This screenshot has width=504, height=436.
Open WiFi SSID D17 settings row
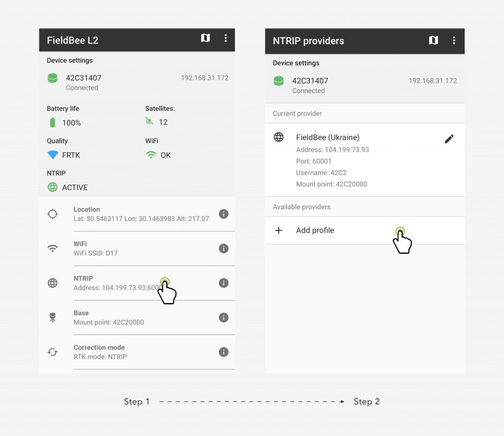click(137, 248)
